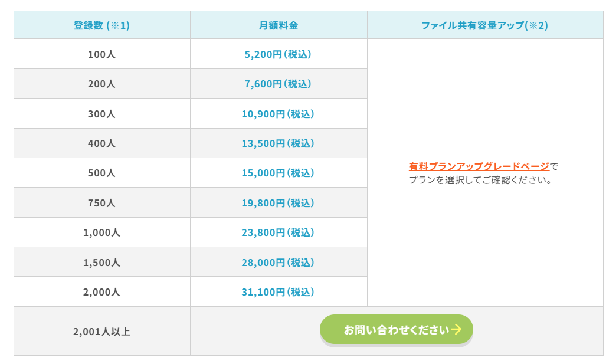Click the 19,800円(税込) price
Screen dimensions: 606x364
pos(278,203)
